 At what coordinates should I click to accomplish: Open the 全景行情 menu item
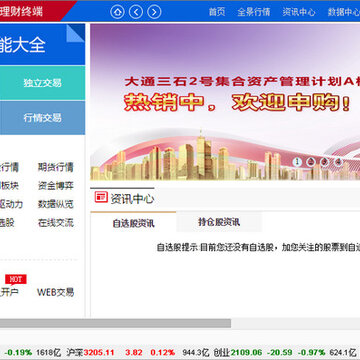tap(254, 12)
